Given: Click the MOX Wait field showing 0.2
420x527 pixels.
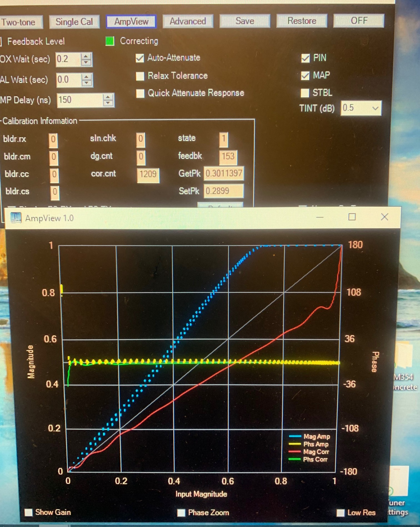Looking at the screenshot, I should pos(68,59).
